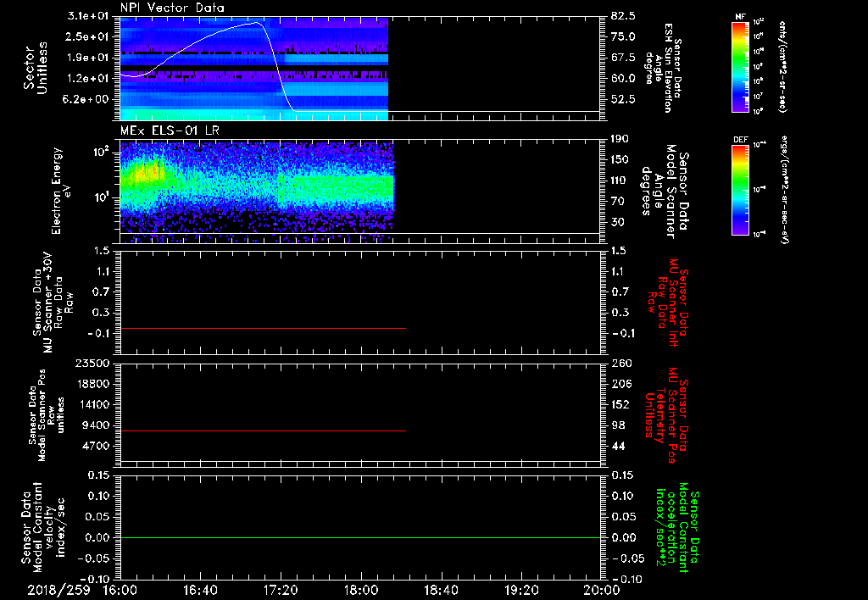Click the white sun elevation curve peak
Viewport: 868px width, 600px height.
(x=256, y=23)
